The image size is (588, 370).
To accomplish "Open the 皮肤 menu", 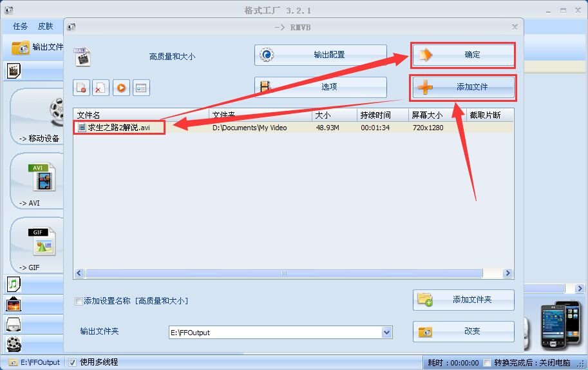I will (45, 26).
